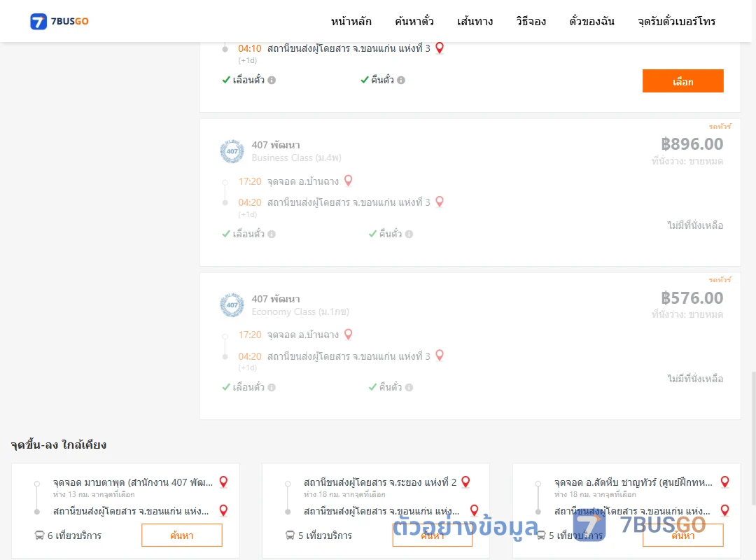
Task: Click the bus icon beside 5 เที่ยวบริการ under ระยอง
Action: pyautogui.click(x=290, y=535)
